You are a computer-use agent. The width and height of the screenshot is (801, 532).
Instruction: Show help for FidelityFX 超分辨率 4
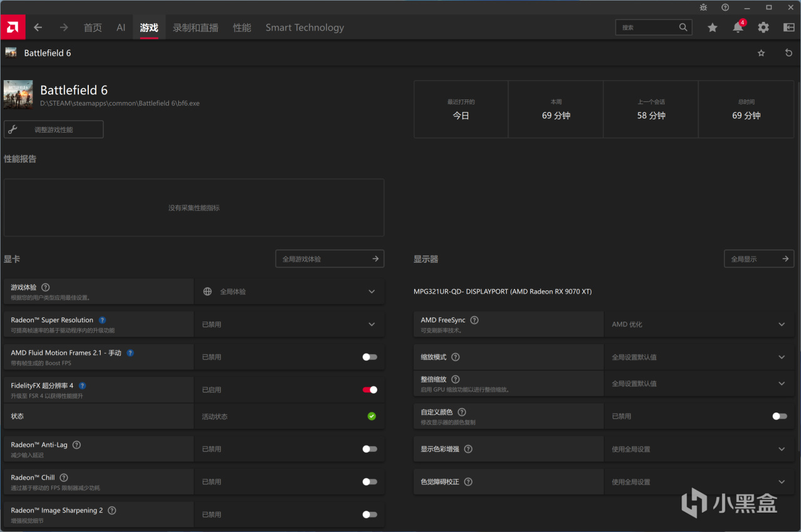[x=82, y=386]
